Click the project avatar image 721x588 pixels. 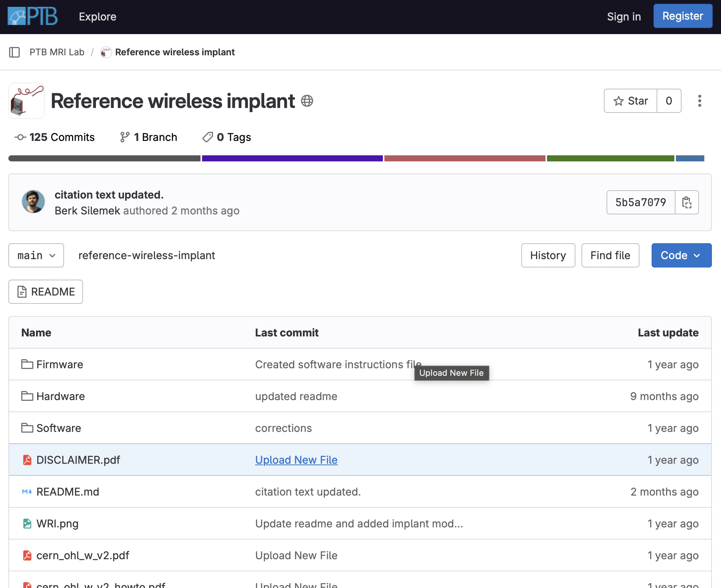click(27, 101)
